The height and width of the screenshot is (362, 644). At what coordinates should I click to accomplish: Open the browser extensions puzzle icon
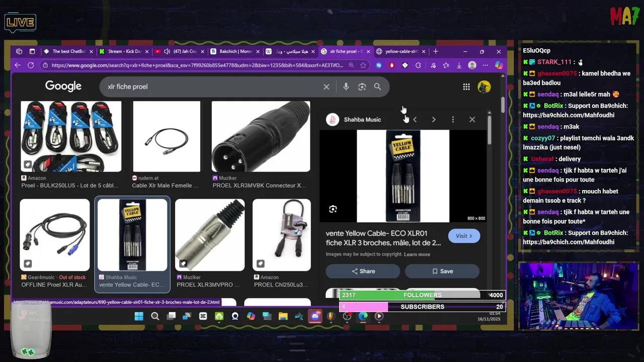tap(418, 65)
